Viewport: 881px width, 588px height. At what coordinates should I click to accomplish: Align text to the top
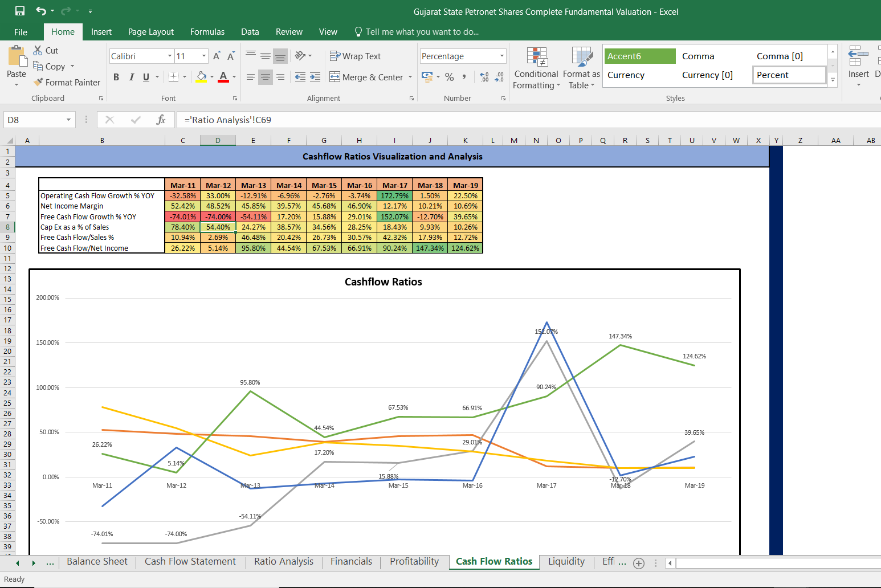point(251,56)
